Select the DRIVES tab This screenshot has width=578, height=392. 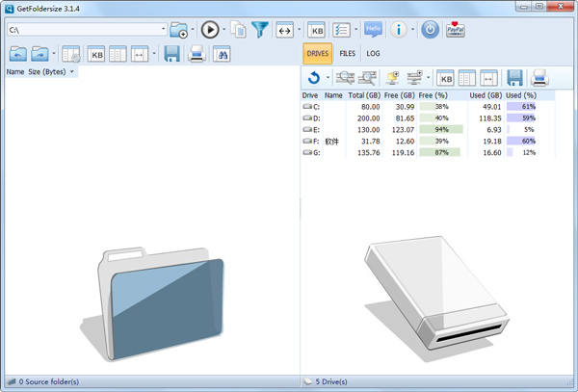[317, 54]
